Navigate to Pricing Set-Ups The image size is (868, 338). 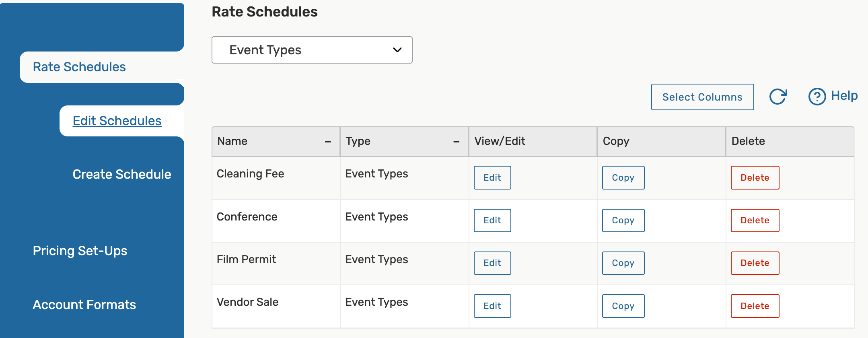click(x=80, y=251)
